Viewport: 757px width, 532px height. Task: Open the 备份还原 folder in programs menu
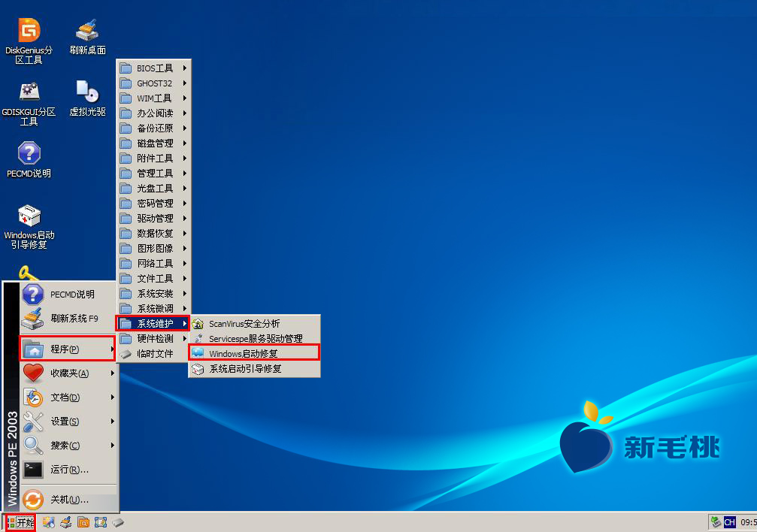click(x=154, y=128)
